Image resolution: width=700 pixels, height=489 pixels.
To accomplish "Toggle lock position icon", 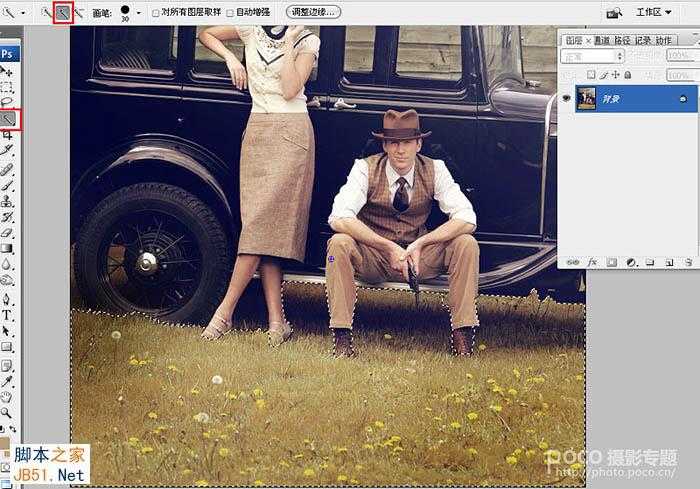I will (x=616, y=75).
